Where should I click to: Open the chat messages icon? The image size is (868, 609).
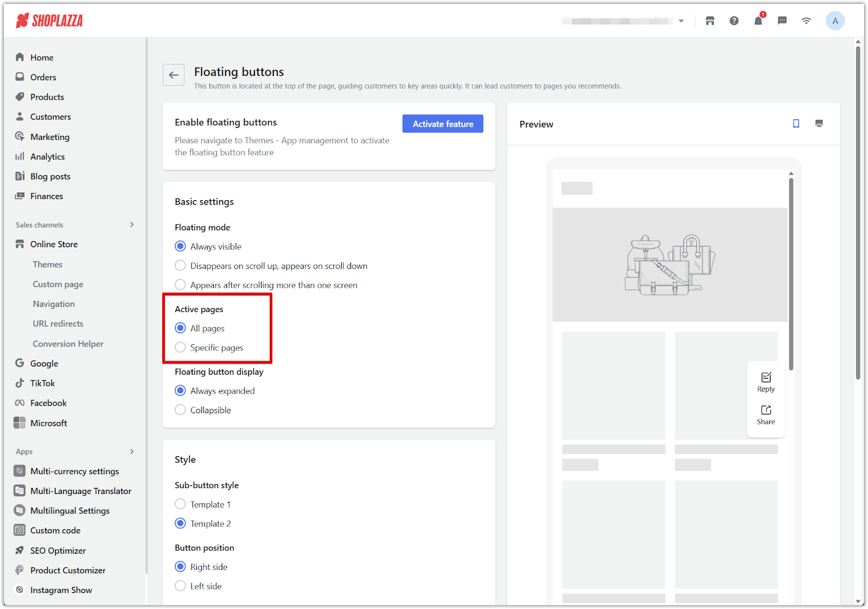point(782,21)
